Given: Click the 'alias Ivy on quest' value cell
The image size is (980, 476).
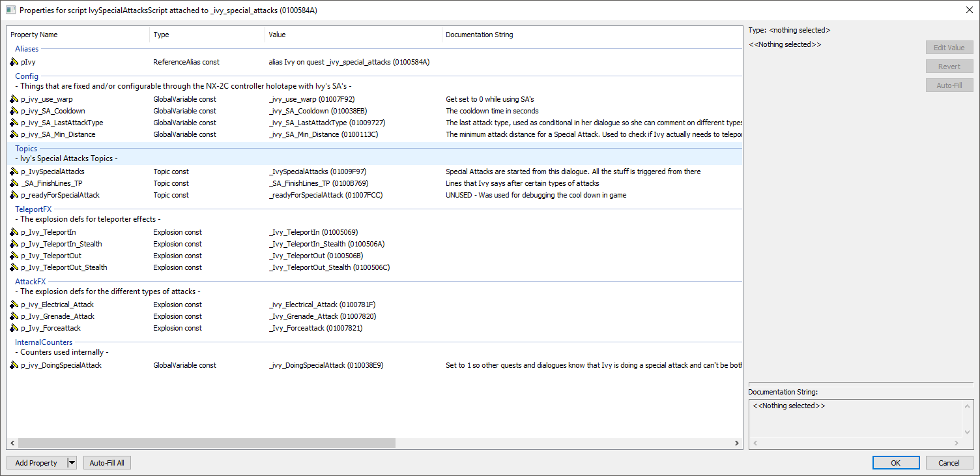Looking at the screenshot, I should click(x=349, y=62).
